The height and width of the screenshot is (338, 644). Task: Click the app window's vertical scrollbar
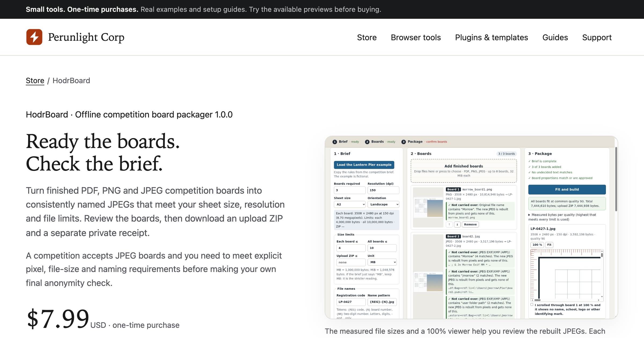coord(616,179)
